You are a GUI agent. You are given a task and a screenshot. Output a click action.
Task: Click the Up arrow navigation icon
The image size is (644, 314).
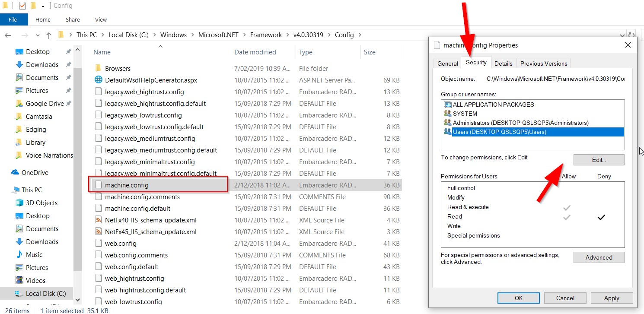pos(49,35)
